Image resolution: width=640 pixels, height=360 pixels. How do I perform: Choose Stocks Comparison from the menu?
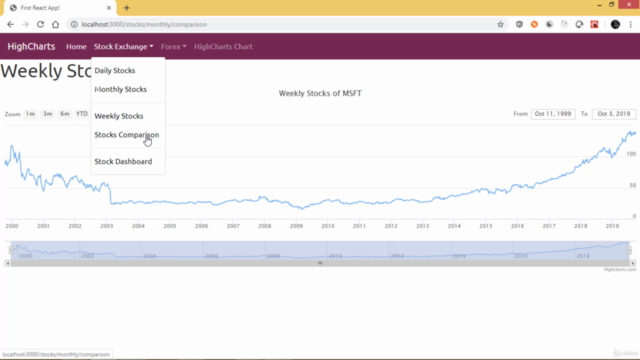pos(128,135)
